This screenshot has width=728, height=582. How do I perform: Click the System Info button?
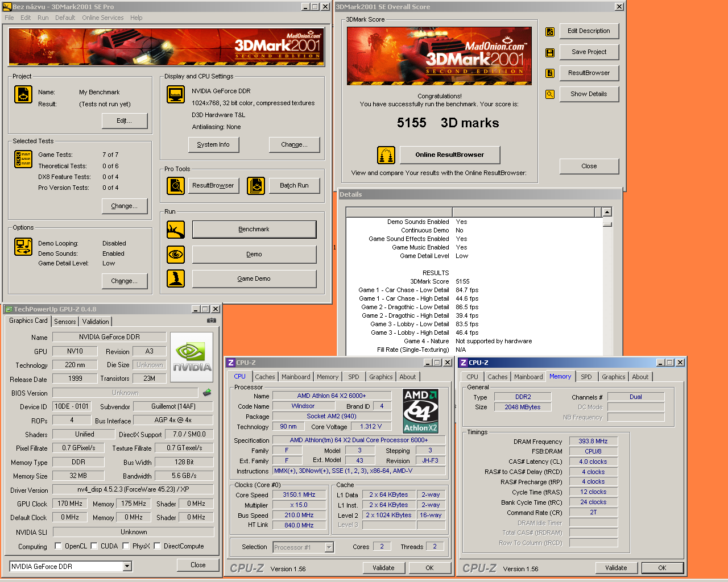[x=213, y=145]
